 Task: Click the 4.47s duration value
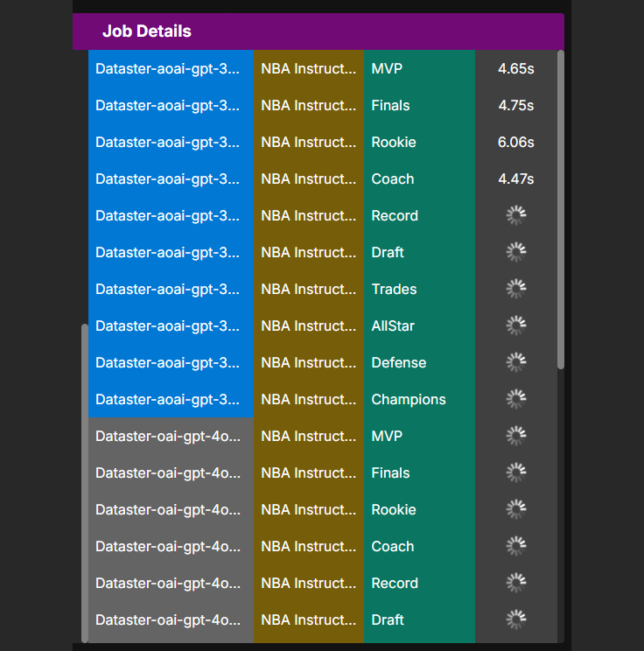tap(516, 179)
